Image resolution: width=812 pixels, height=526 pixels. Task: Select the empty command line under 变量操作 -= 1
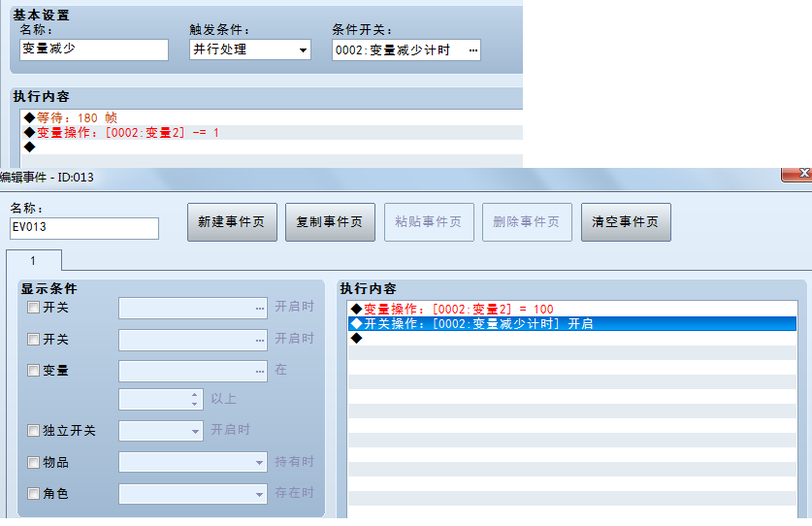(272, 148)
